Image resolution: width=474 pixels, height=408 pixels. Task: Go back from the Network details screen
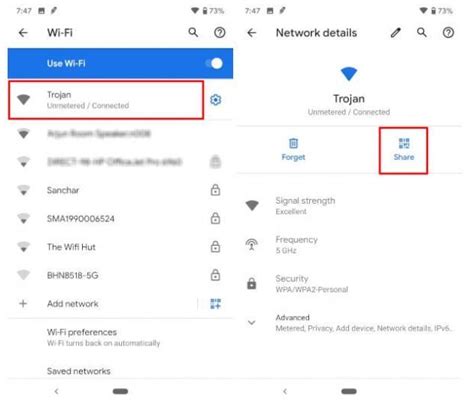point(252,33)
